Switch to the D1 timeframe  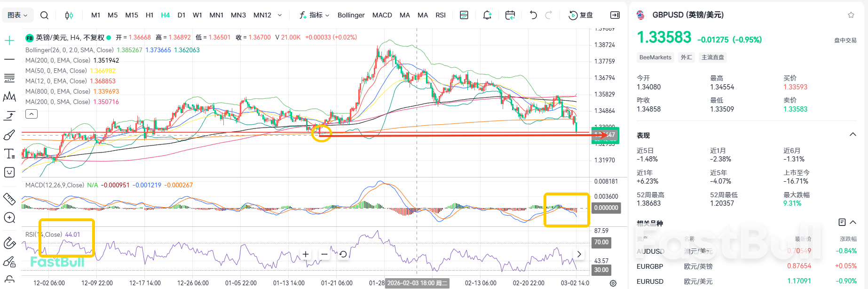[x=181, y=15]
